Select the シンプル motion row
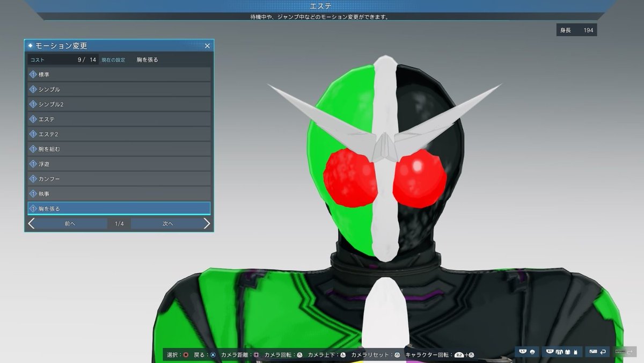Image resolution: width=644 pixels, height=363 pixels. pyautogui.click(x=119, y=89)
